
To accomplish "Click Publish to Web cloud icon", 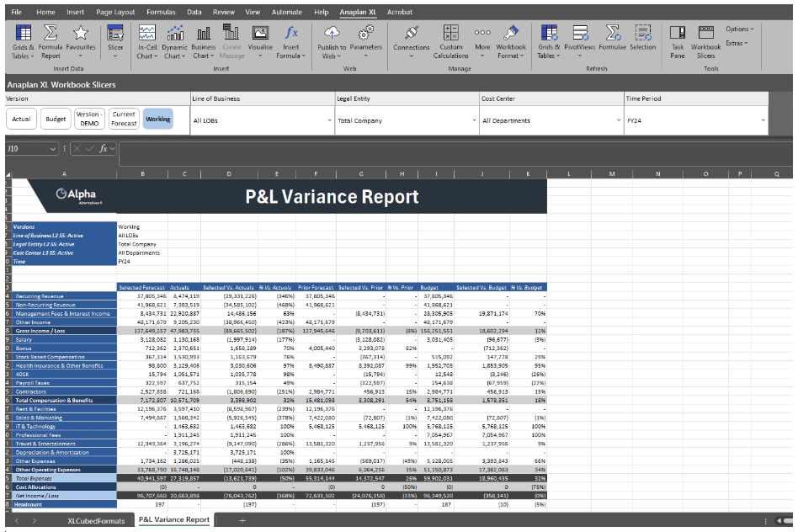I will pos(332,42).
